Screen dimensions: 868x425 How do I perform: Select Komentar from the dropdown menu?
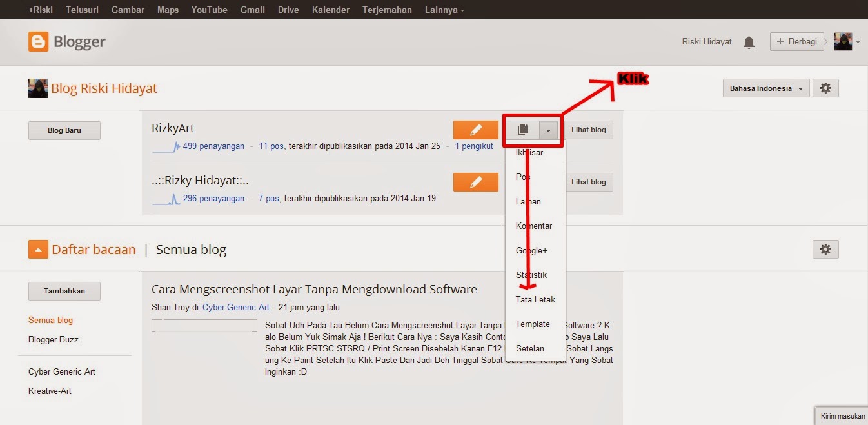click(535, 226)
